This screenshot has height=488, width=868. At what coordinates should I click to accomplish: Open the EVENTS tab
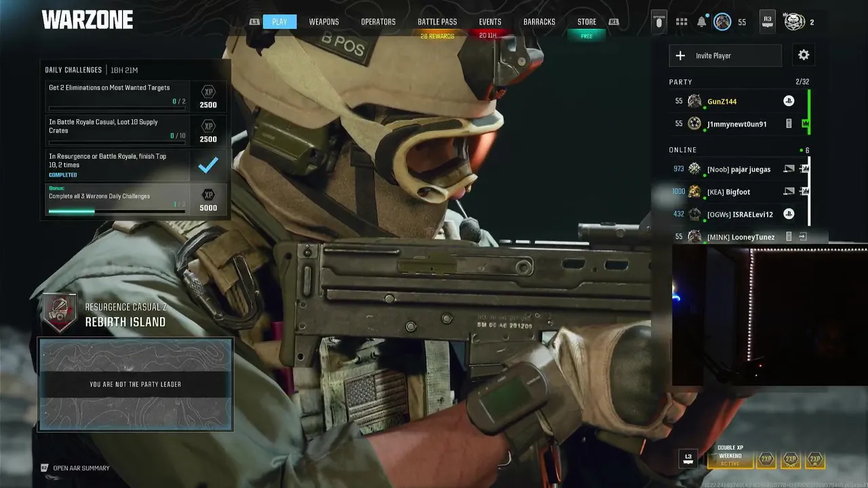(x=490, y=22)
